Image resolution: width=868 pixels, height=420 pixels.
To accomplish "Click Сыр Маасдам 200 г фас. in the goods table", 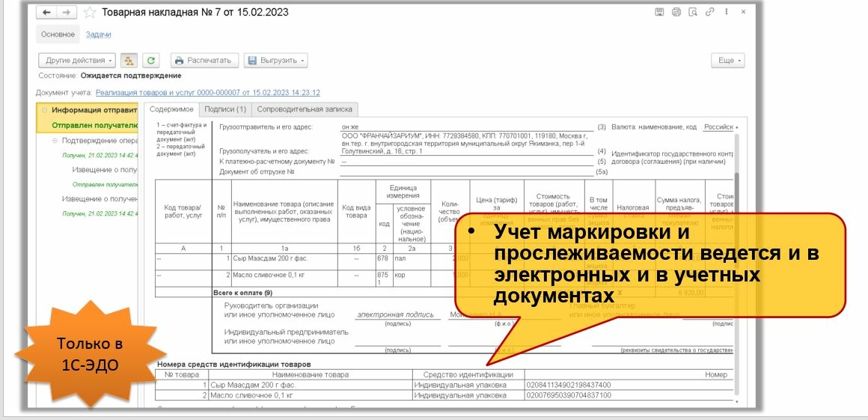I will coord(271,258).
